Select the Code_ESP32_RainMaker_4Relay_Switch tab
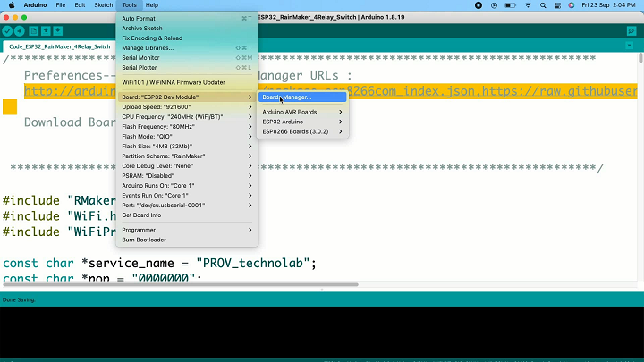The width and height of the screenshot is (644, 362). pos(60,46)
